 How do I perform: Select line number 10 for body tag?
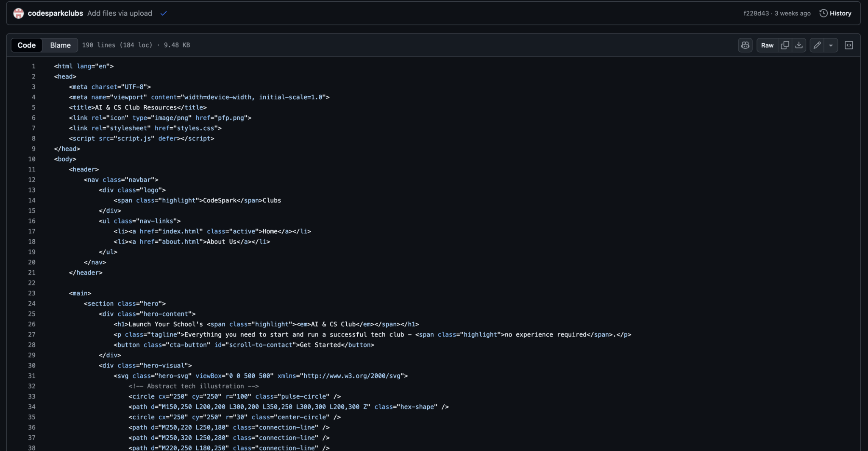32,159
